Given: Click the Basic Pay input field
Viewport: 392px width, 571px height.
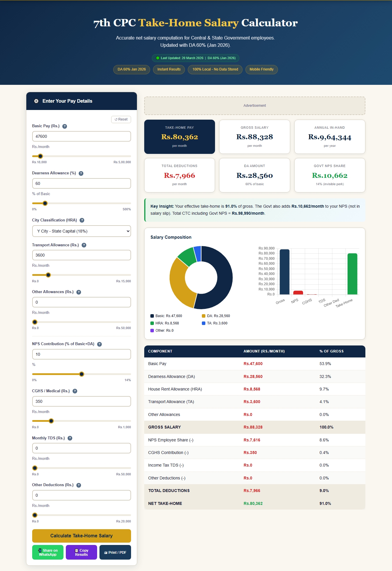Looking at the screenshot, I should (x=81, y=136).
